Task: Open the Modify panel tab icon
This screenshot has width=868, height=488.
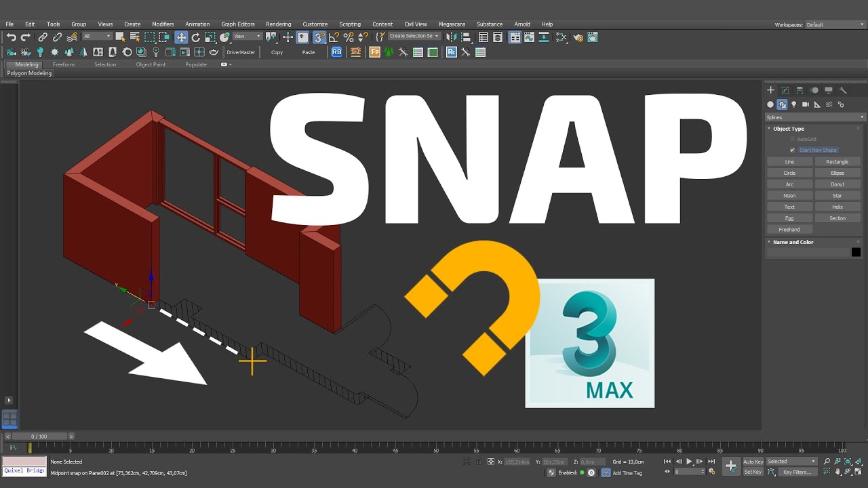Action: 785,89
